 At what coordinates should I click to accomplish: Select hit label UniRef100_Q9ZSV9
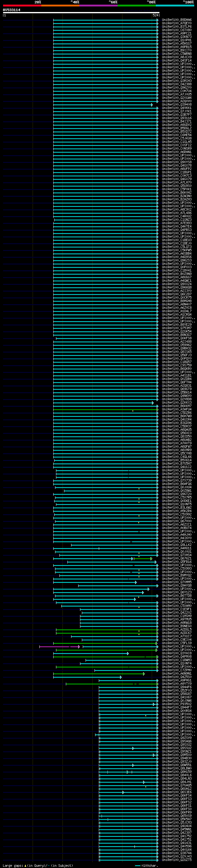point(177,737)
